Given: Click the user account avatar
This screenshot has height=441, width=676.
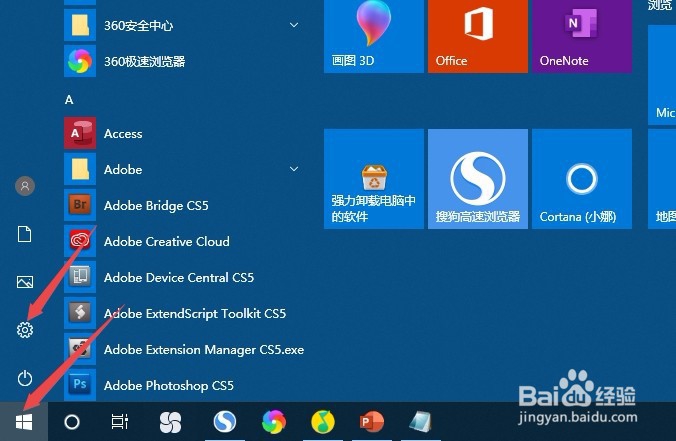Looking at the screenshot, I should pos(25,186).
